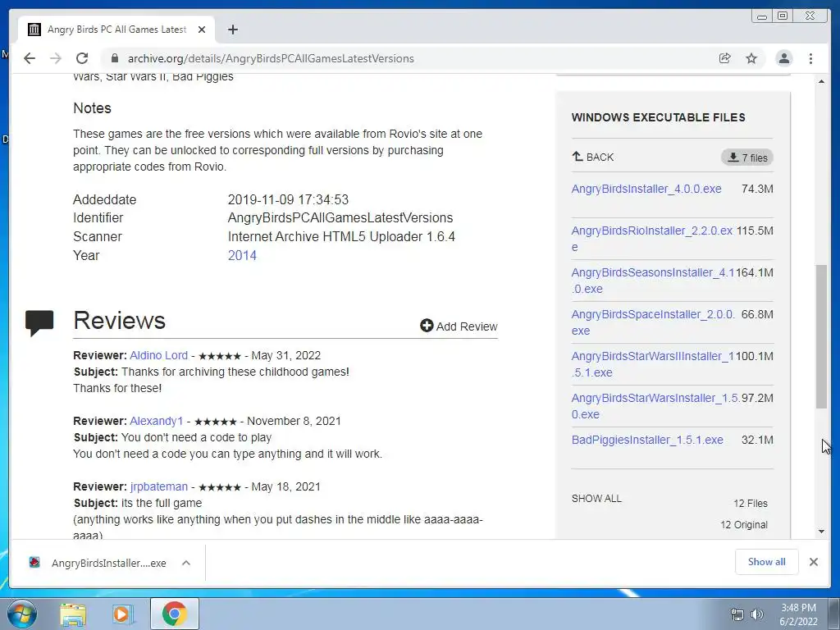Download AngryBirdsSeasonsInstaller_4.1.0.exe
This screenshot has width=840, height=630.
tap(652, 281)
